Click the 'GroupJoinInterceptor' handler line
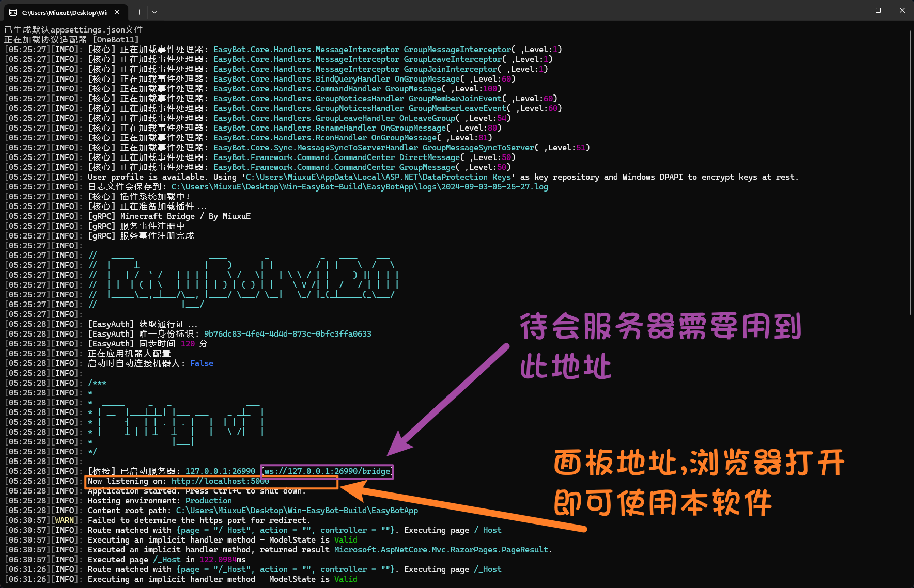Viewport: 914px width, 588px height. pyautogui.click(x=318, y=69)
